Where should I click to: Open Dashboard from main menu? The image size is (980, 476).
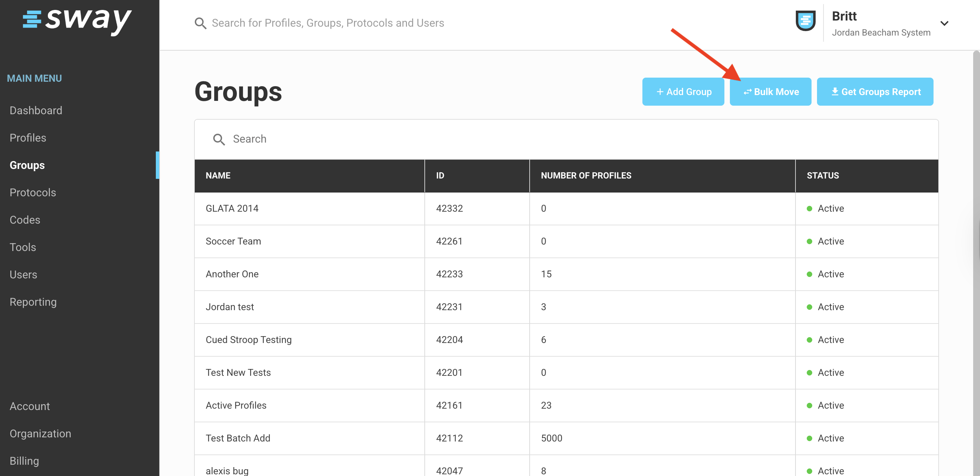click(36, 110)
